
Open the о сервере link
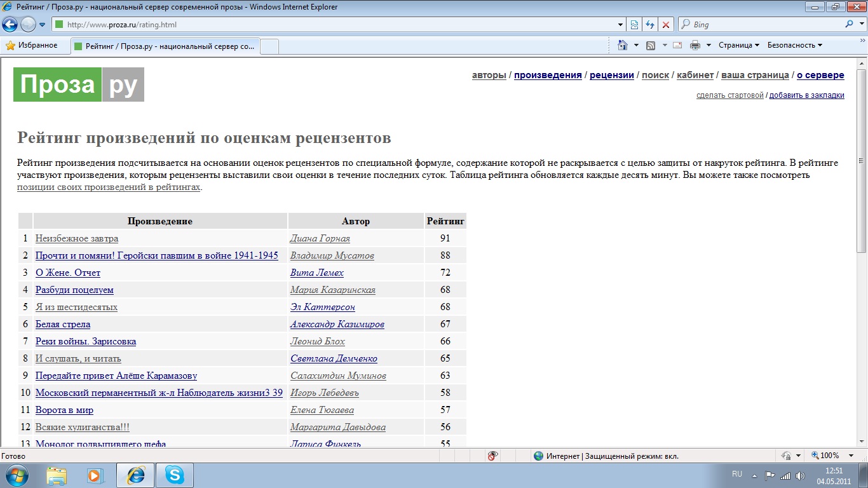pos(820,75)
